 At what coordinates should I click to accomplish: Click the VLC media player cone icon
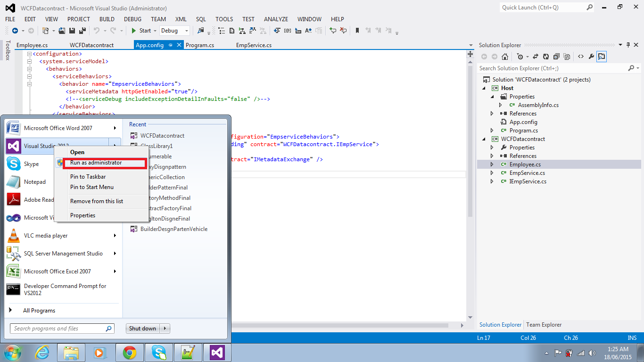pos(13,236)
